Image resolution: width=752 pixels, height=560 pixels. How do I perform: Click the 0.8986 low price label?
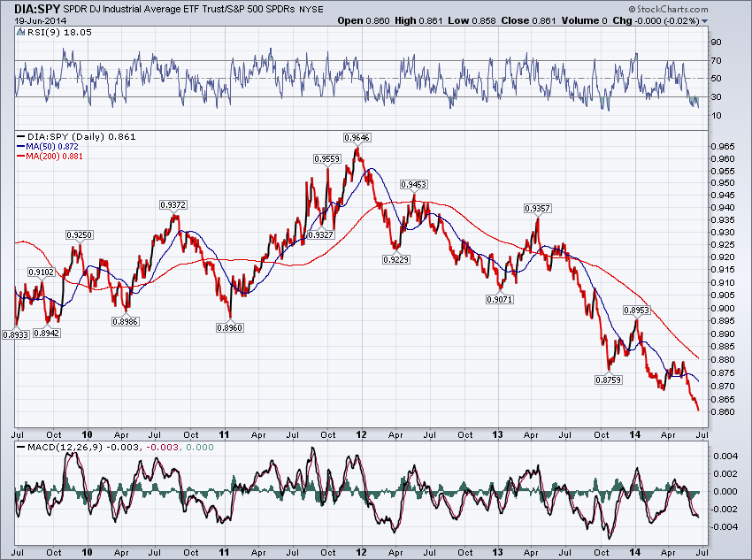pos(125,321)
